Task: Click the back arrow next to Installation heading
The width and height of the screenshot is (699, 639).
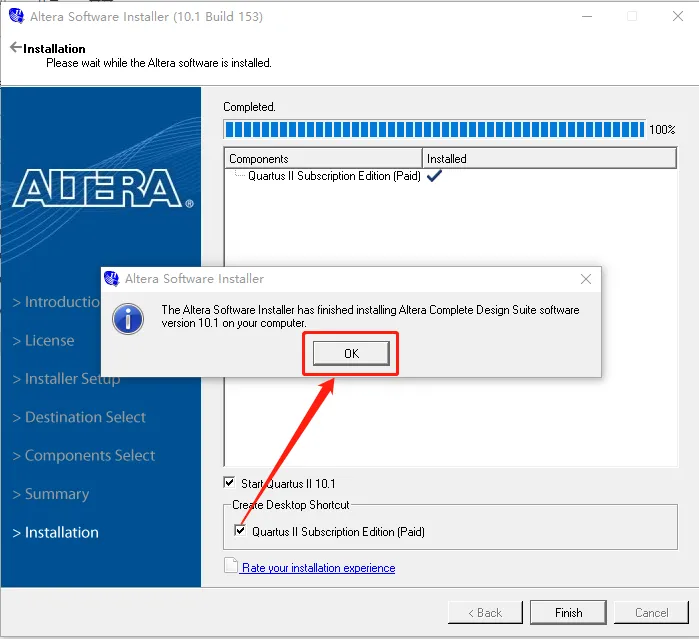Action: [16, 47]
